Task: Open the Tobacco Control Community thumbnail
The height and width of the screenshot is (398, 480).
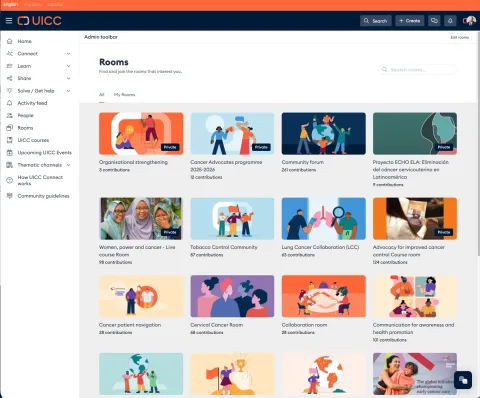Action: coord(232,219)
